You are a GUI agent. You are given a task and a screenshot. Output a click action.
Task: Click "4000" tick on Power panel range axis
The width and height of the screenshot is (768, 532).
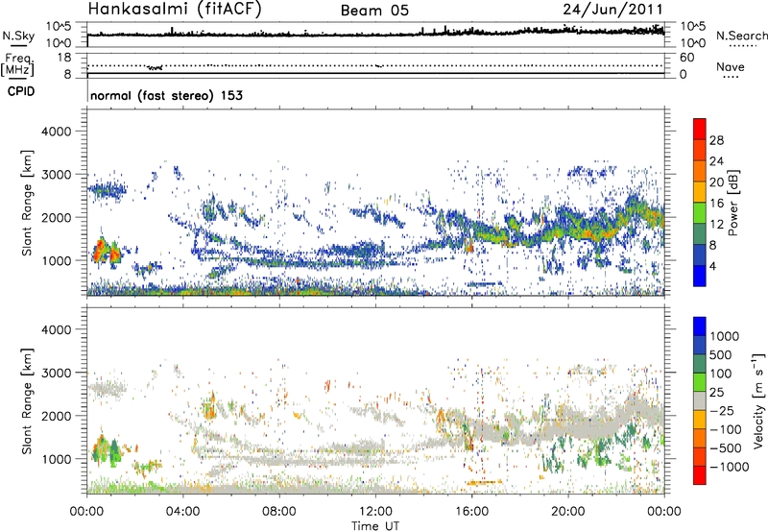click(56, 132)
